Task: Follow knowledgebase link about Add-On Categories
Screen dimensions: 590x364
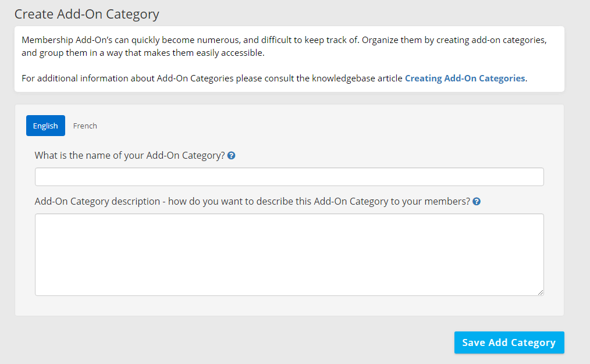Action: tap(465, 78)
